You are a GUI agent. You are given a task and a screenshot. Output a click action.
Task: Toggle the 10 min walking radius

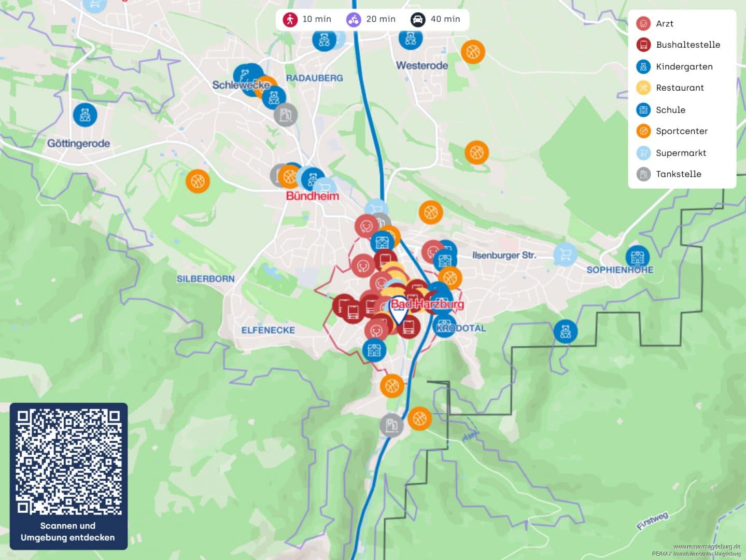point(307,19)
